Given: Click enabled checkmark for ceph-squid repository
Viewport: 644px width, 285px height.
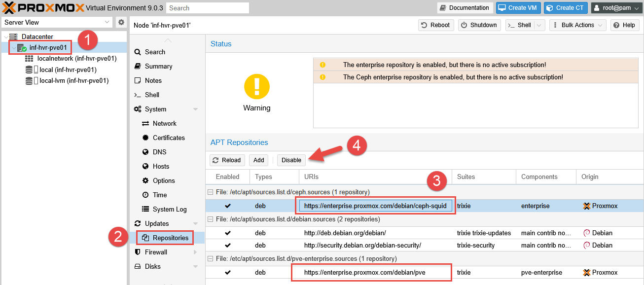Looking at the screenshot, I should click(227, 206).
